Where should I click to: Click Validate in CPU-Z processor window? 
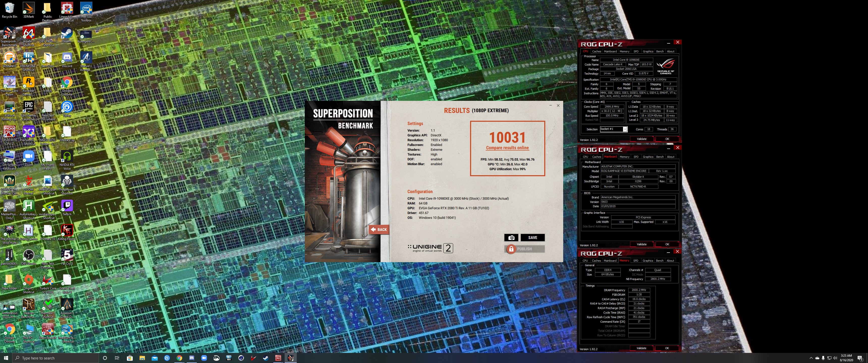(642, 139)
